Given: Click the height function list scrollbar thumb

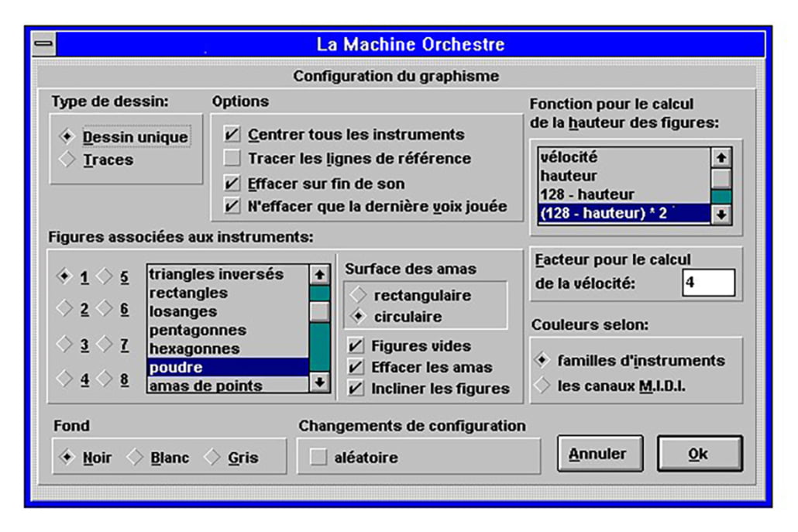Looking at the screenshot, I should [x=721, y=179].
